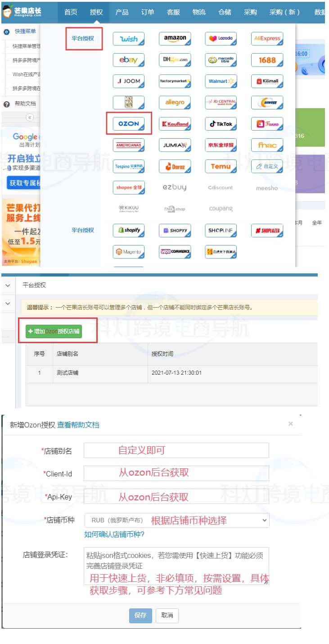Open the JUMIA platform authorization
This screenshot has width=329, height=644.
pyautogui.click(x=175, y=145)
